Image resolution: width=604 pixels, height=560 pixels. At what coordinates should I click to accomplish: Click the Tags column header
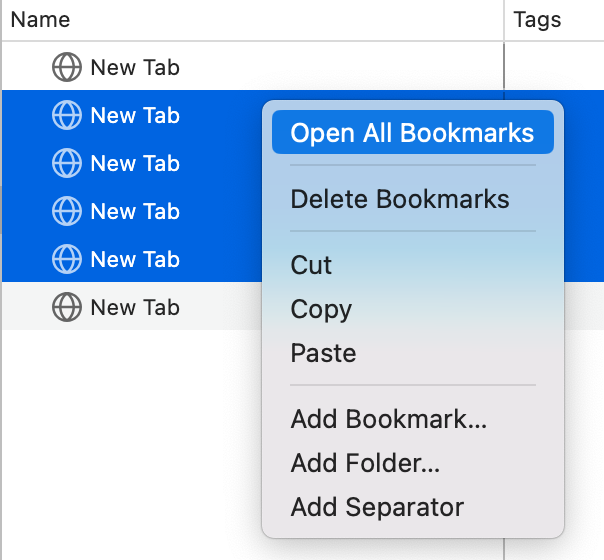click(537, 19)
